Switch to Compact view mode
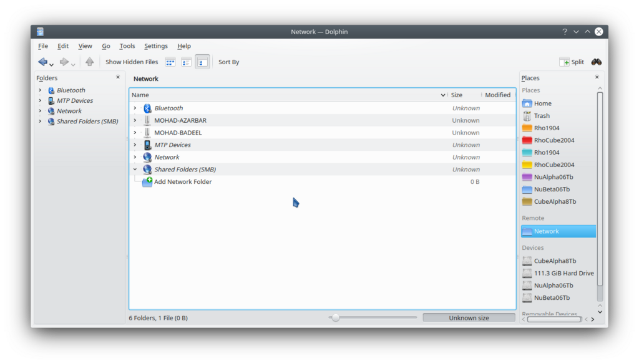This screenshot has height=364, width=639. click(186, 62)
